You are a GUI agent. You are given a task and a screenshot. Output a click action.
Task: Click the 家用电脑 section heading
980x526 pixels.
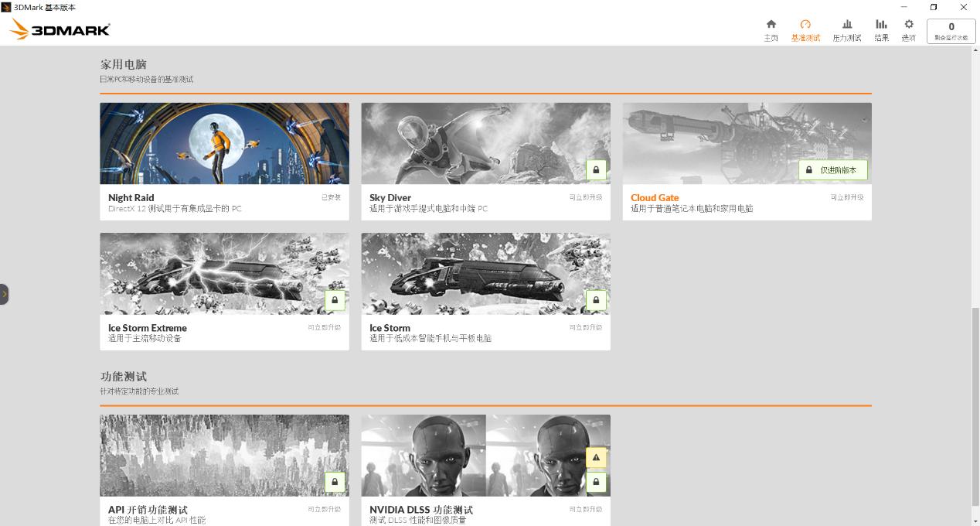(x=124, y=64)
